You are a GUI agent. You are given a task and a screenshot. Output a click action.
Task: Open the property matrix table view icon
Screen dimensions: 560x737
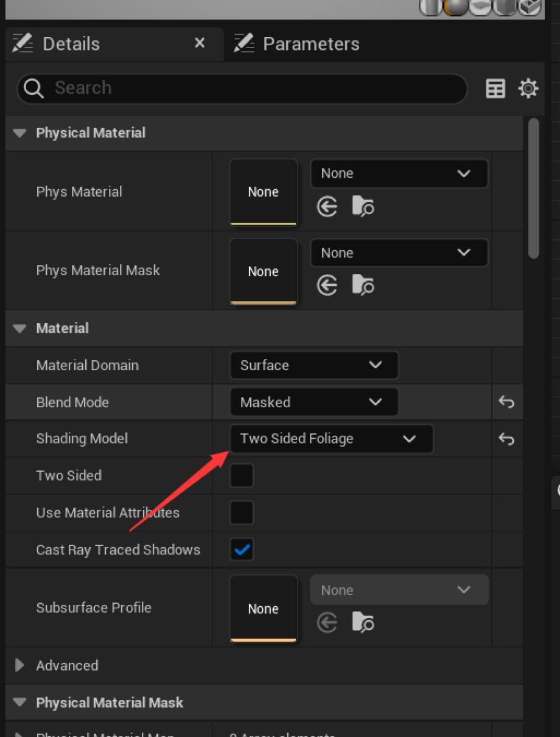point(495,89)
